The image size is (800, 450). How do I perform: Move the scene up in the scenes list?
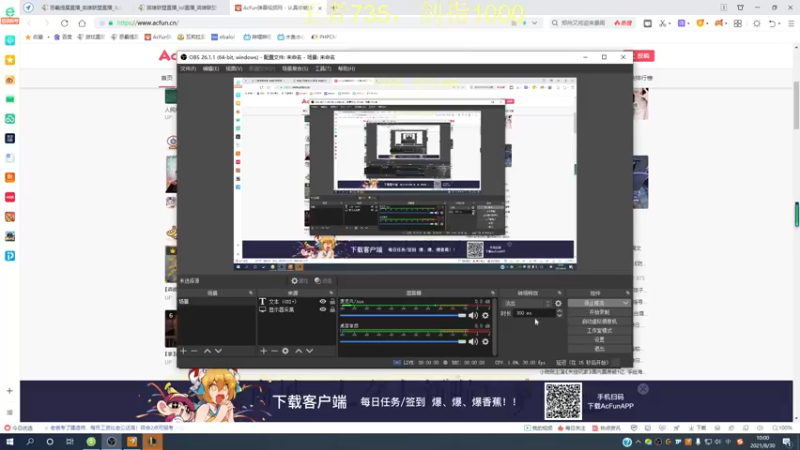point(207,351)
